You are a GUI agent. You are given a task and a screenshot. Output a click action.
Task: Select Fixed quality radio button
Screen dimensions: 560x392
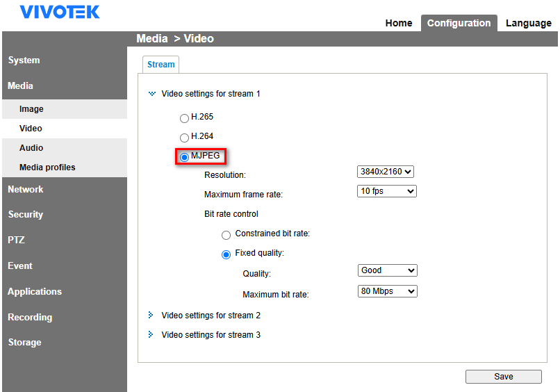coord(226,254)
